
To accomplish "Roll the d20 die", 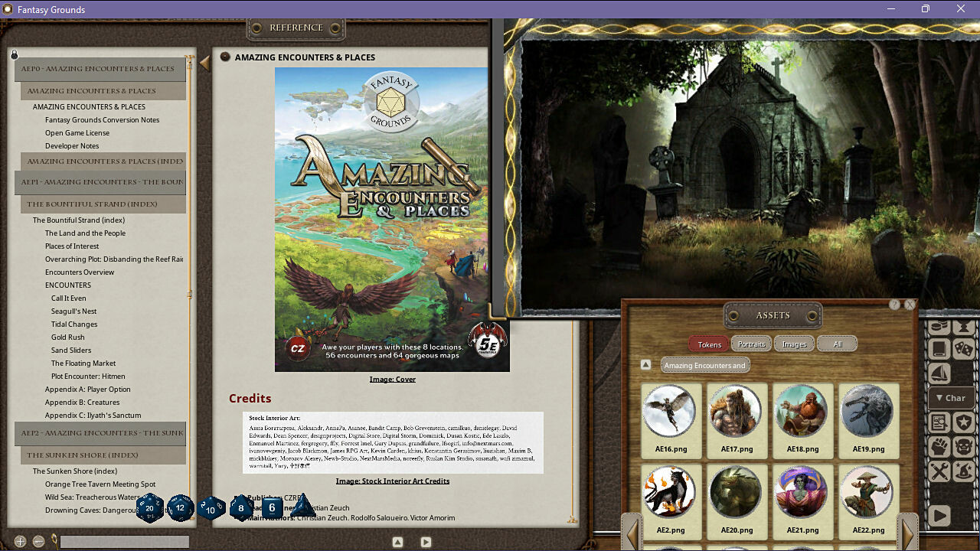I will coord(150,507).
